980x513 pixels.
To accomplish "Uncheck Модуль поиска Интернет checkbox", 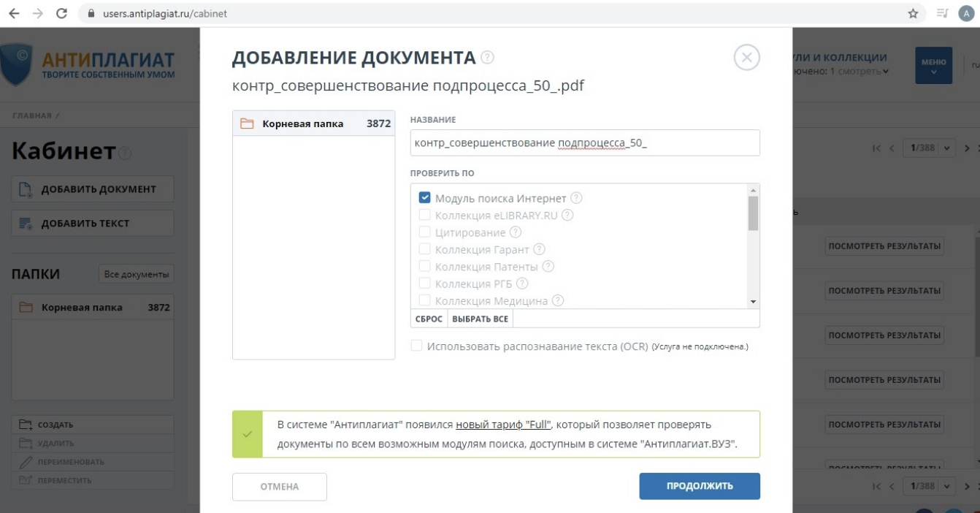I will click(424, 198).
